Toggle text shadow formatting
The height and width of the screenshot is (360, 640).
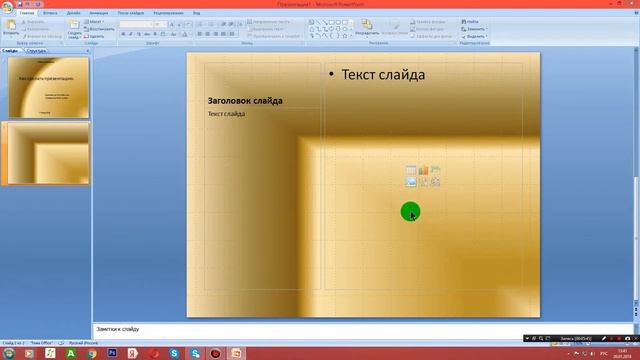(155, 34)
